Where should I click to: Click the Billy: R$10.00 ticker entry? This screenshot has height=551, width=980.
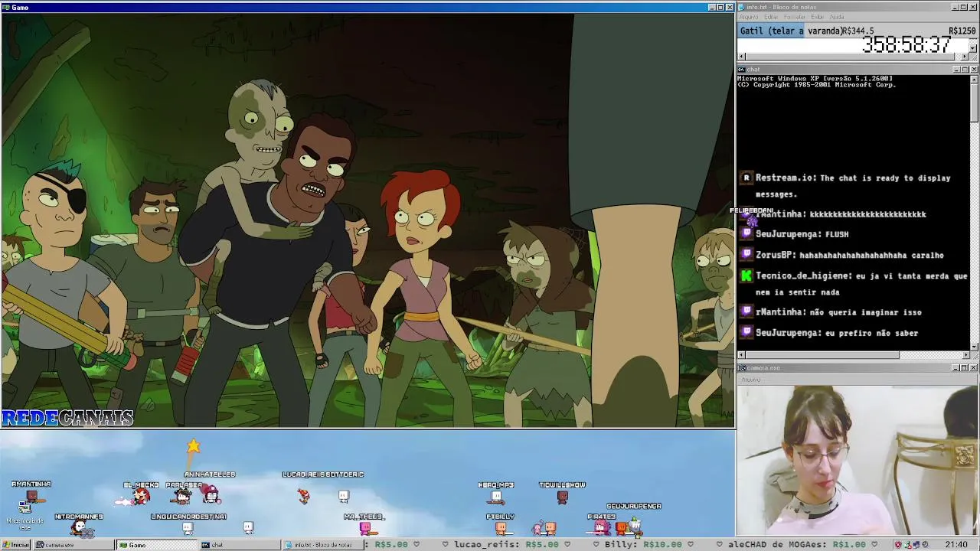642,545
